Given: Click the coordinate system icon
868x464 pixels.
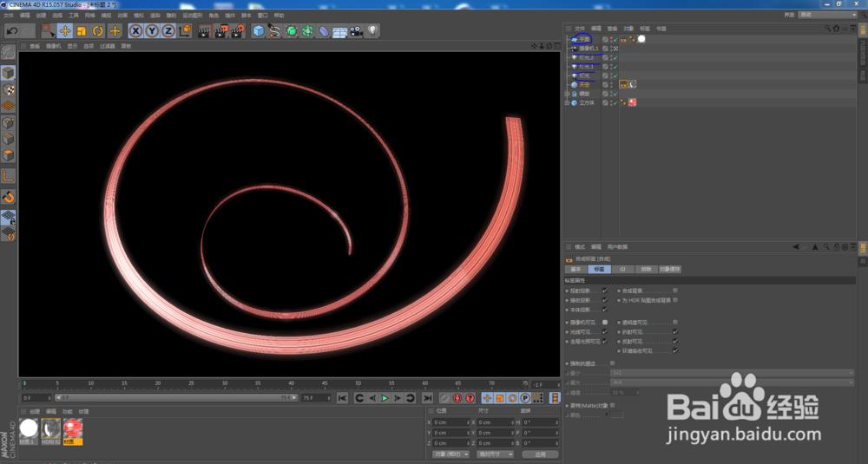Looking at the screenshot, I should [x=185, y=31].
